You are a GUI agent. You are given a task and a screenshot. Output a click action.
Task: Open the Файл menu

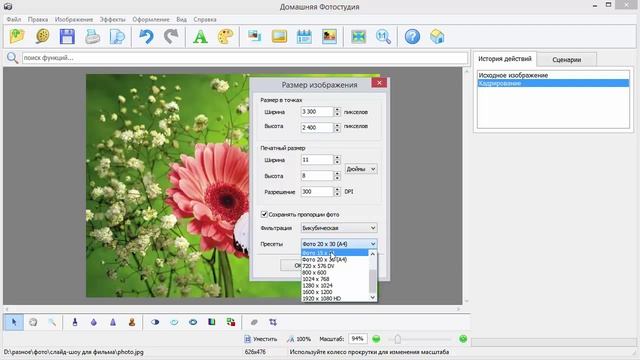[x=14, y=19]
